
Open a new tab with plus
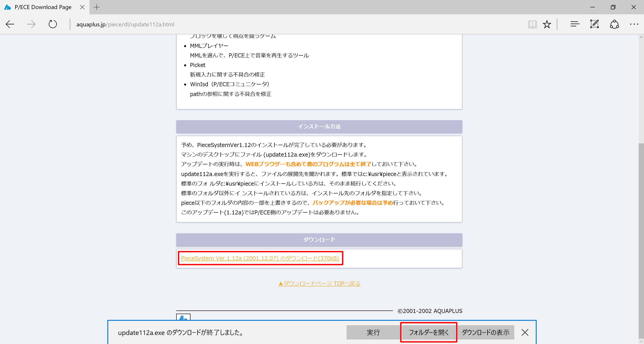click(x=97, y=7)
